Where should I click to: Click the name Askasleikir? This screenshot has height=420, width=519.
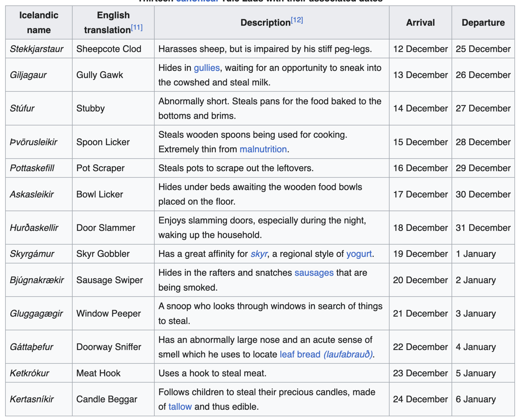pos(31,194)
